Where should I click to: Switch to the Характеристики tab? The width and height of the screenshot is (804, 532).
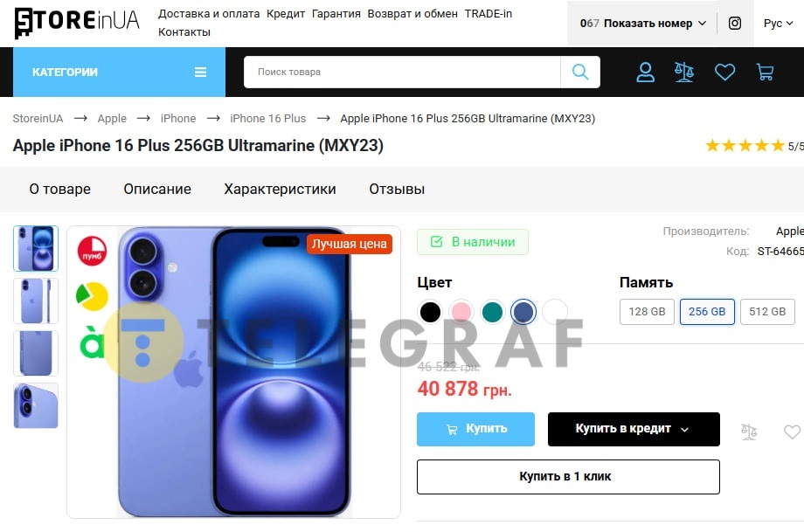click(280, 189)
